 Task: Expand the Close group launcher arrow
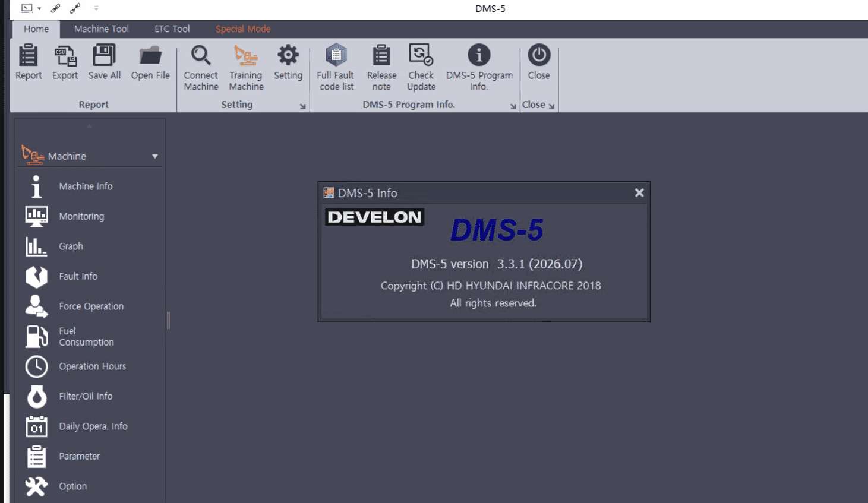click(x=551, y=106)
